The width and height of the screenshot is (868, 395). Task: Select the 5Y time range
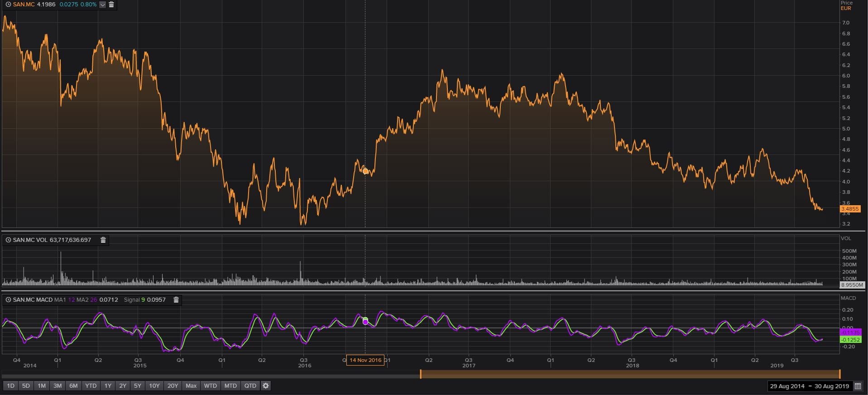point(137,386)
